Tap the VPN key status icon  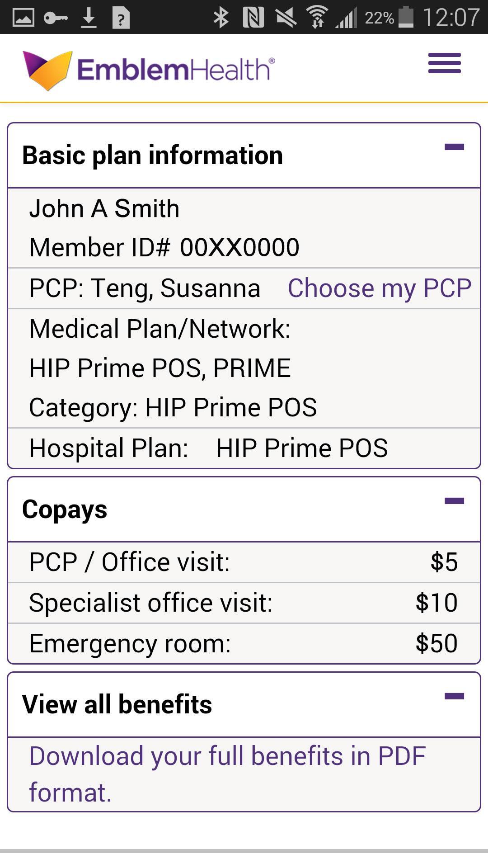pos(56,18)
